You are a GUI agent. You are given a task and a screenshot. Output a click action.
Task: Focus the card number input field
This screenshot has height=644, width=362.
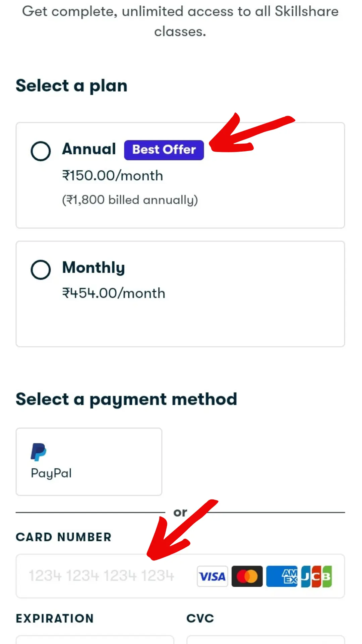(x=180, y=576)
